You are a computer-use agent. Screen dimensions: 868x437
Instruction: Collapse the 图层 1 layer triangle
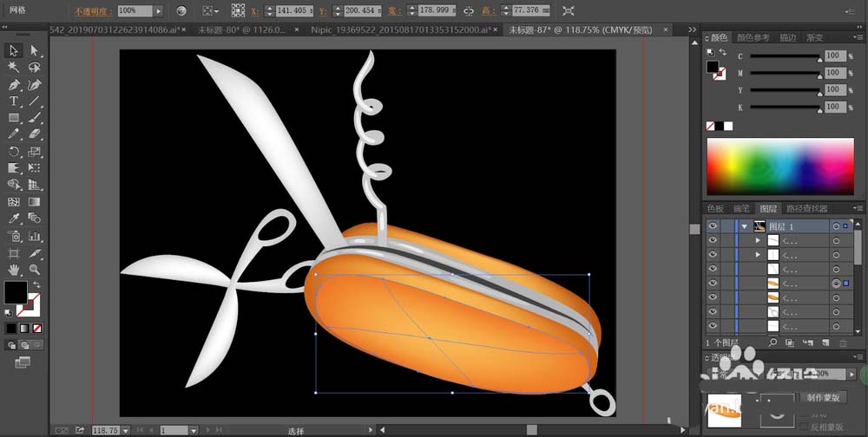745,226
